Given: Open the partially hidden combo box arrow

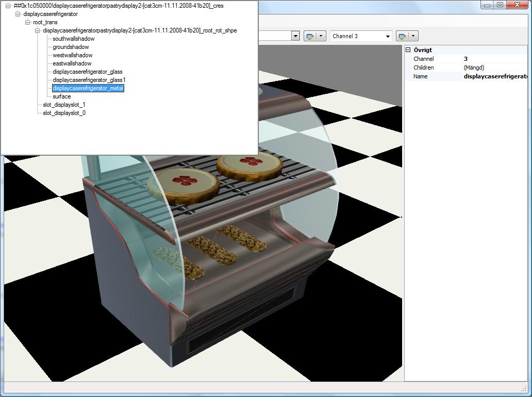Looking at the screenshot, I should coord(295,36).
